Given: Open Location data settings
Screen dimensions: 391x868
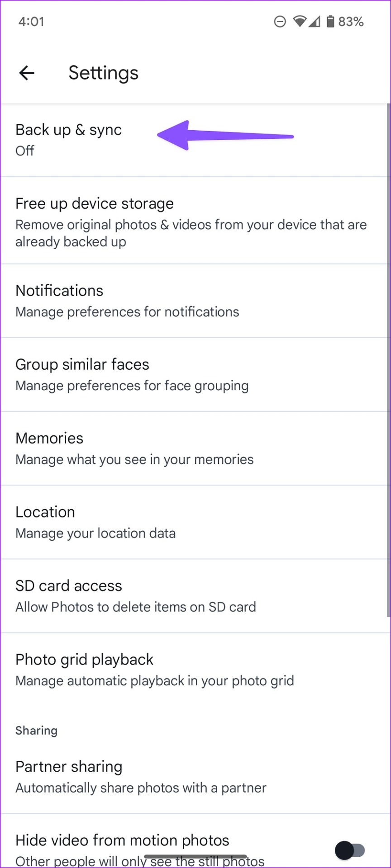Looking at the screenshot, I should pos(195,522).
